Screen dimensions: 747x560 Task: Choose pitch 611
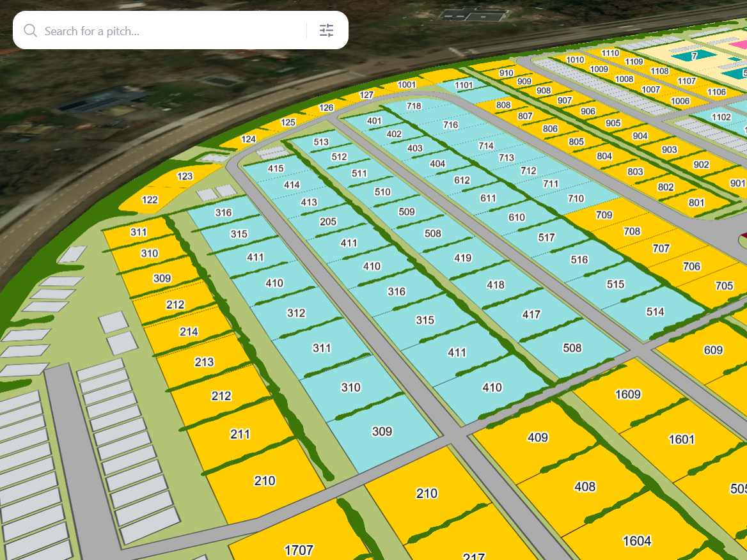point(488,198)
